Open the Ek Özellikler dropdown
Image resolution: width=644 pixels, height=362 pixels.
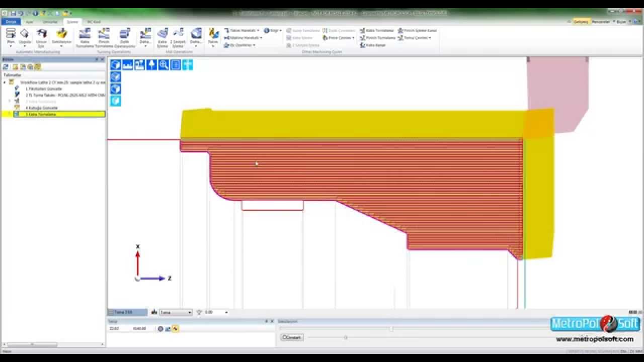[239, 45]
